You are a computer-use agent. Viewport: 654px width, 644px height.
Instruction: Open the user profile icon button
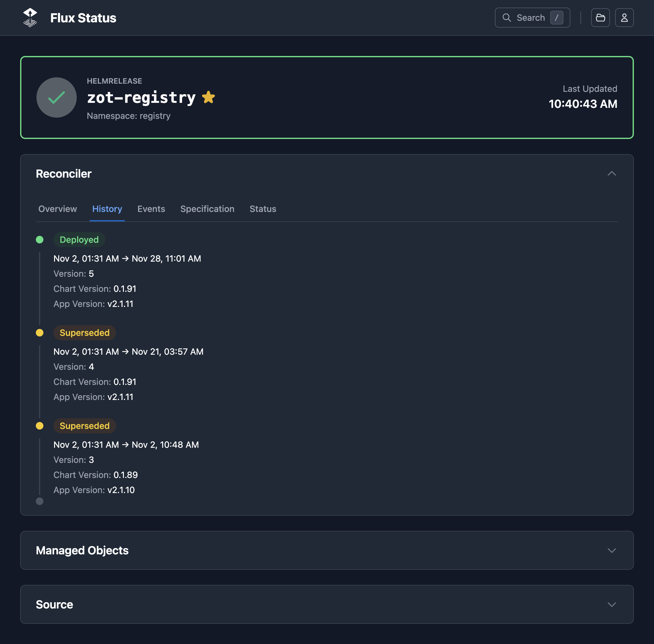point(624,18)
